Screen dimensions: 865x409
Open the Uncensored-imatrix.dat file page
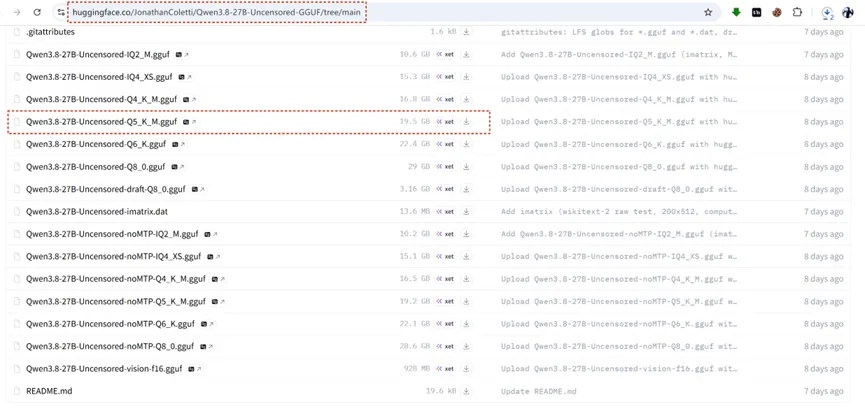[97, 211]
